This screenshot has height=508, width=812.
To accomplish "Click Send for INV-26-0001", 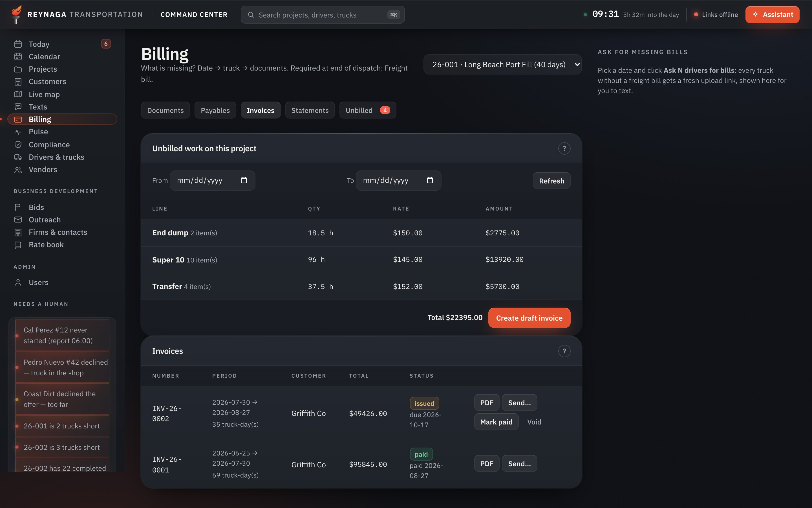I will (x=519, y=464).
